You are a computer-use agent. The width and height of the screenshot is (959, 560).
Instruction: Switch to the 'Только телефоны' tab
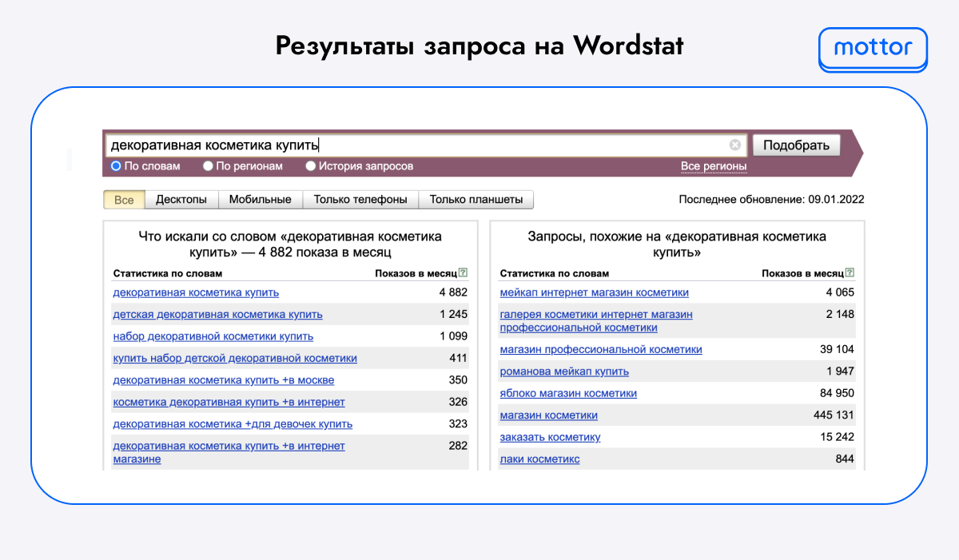(x=360, y=200)
